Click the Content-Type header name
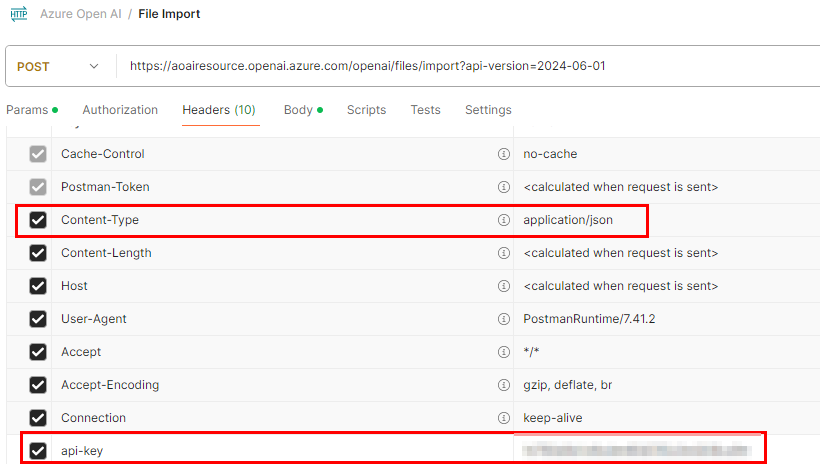Image resolution: width=820 pixels, height=464 pixels. (100, 220)
